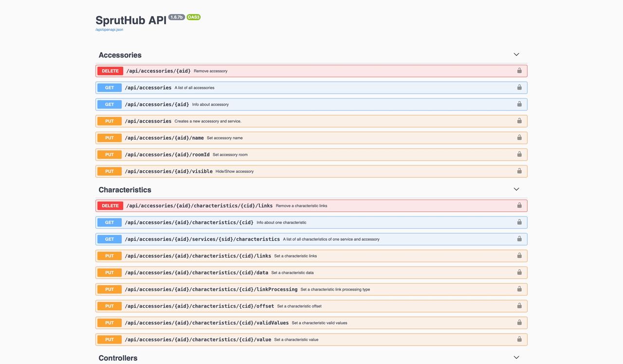Expand PUT /api/accessories/{aid}/roomId operation
The width and height of the screenshot is (623, 364).
click(311, 154)
